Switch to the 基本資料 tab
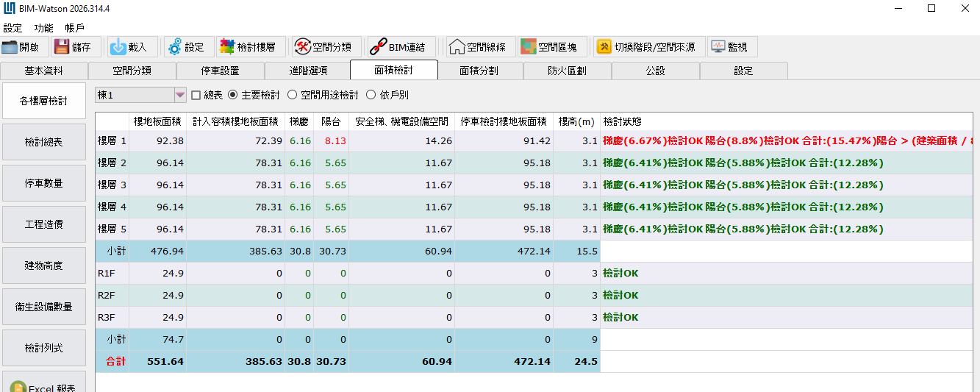 [x=44, y=71]
